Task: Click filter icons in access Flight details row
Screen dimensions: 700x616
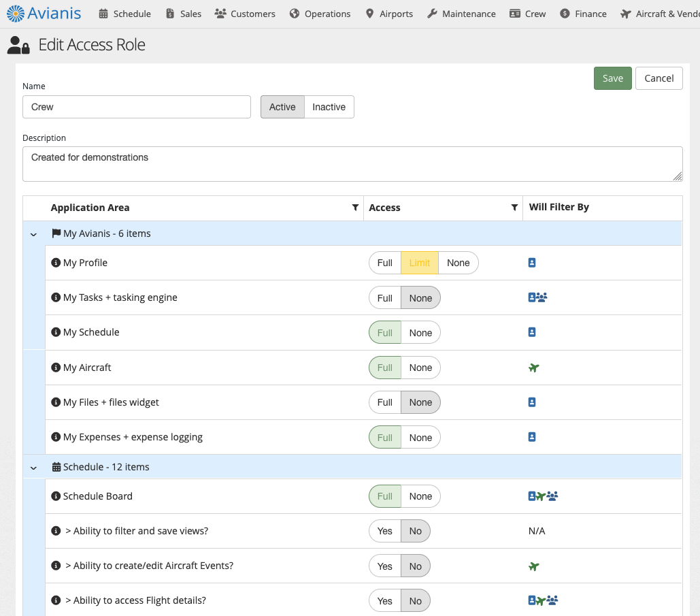Action: click(543, 600)
